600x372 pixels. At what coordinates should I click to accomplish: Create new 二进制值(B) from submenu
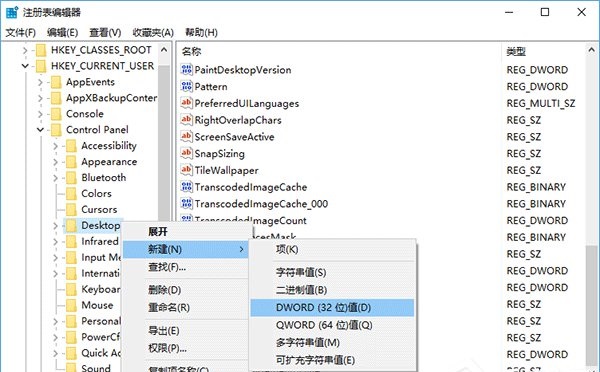(333, 290)
